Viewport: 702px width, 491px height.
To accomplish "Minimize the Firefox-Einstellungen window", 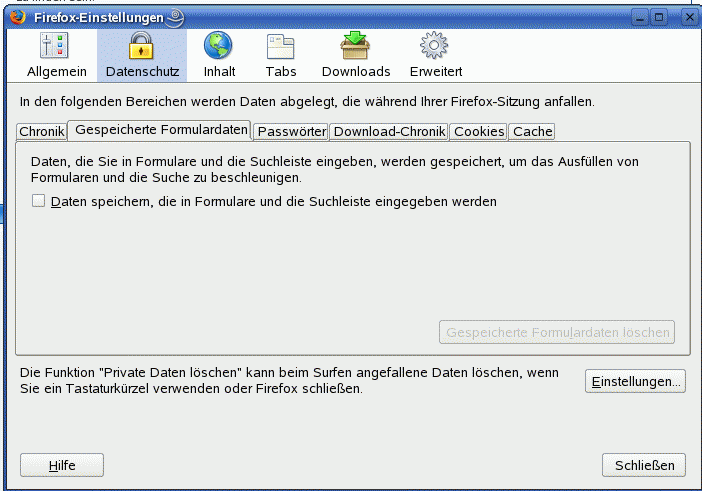I will 640,17.
